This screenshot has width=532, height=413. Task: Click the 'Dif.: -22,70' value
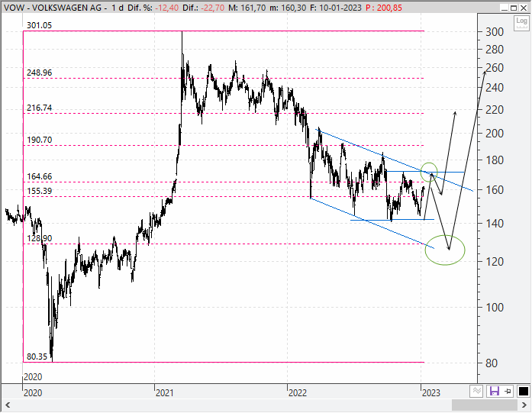click(203, 8)
